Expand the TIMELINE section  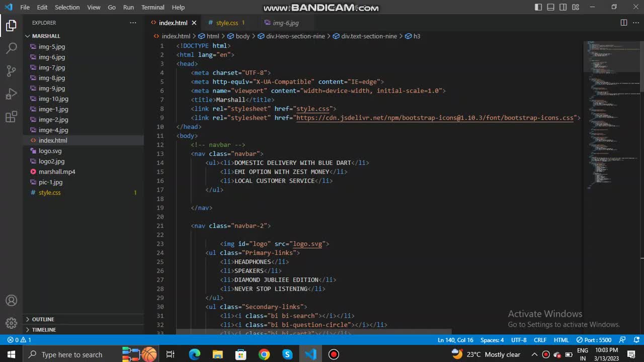pos(44,330)
